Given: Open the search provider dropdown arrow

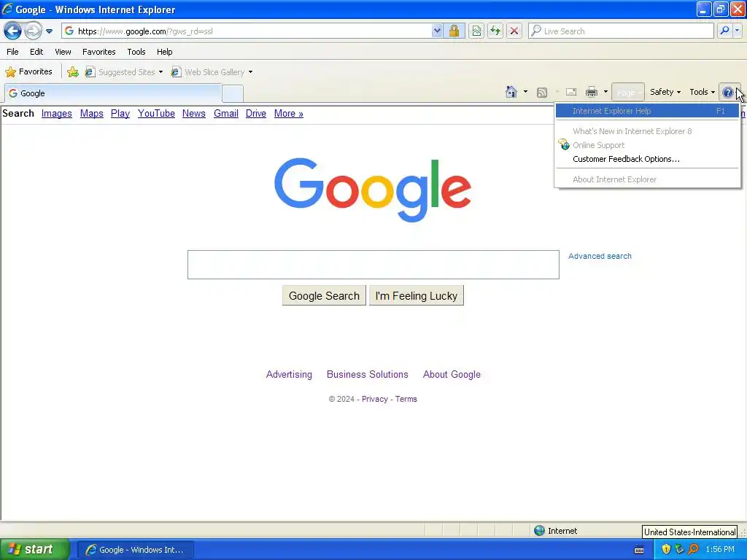Looking at the screenshot, I should 738,31.
